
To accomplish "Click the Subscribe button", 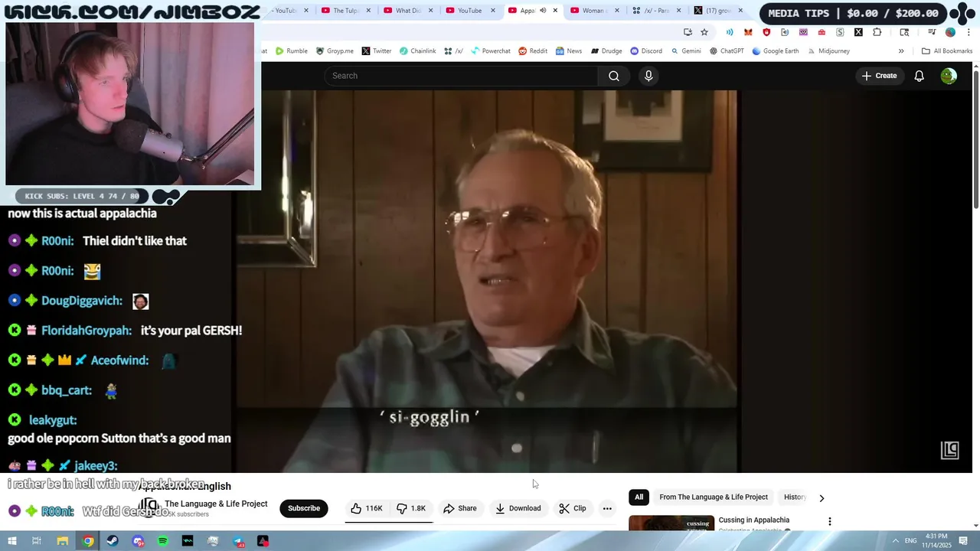I will (x=304, y=508).
